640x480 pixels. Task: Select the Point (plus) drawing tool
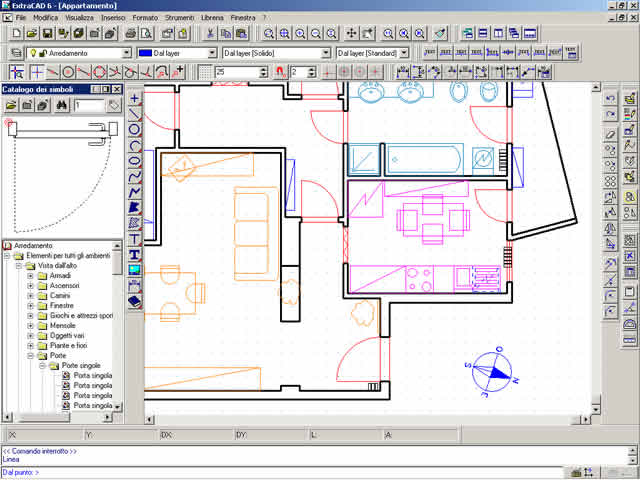coord(135,98)
